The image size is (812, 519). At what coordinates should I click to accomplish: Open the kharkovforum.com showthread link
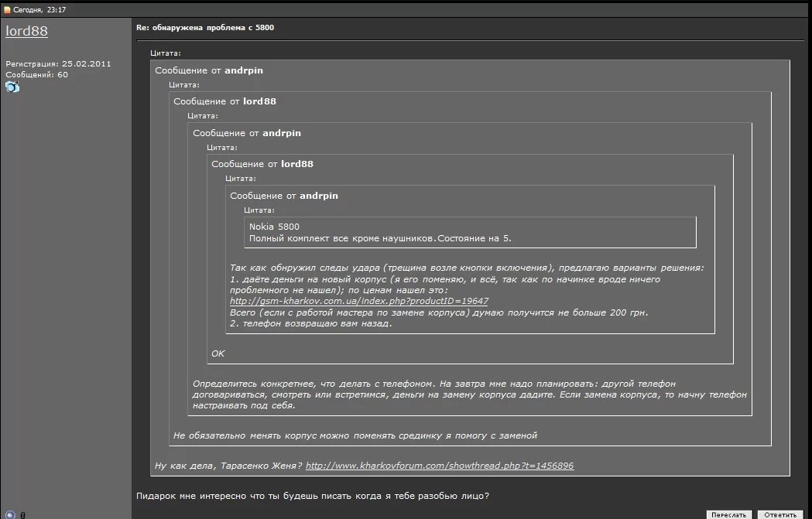(x=440, y=466)
